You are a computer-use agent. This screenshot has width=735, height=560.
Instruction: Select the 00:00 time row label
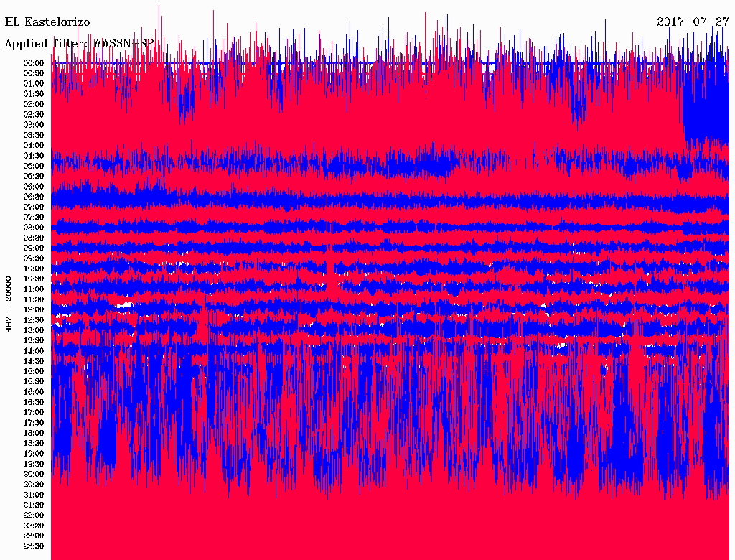pos(34,63)
